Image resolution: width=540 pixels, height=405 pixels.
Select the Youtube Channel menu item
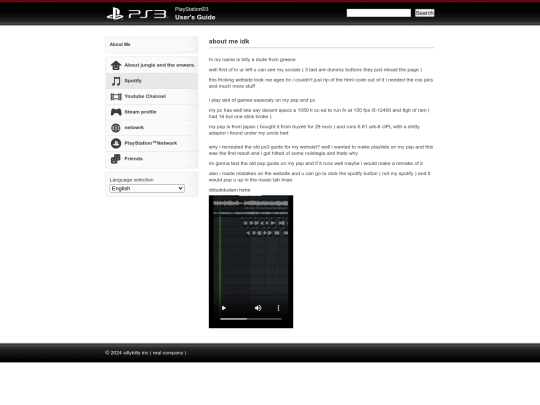coord(152,96)
